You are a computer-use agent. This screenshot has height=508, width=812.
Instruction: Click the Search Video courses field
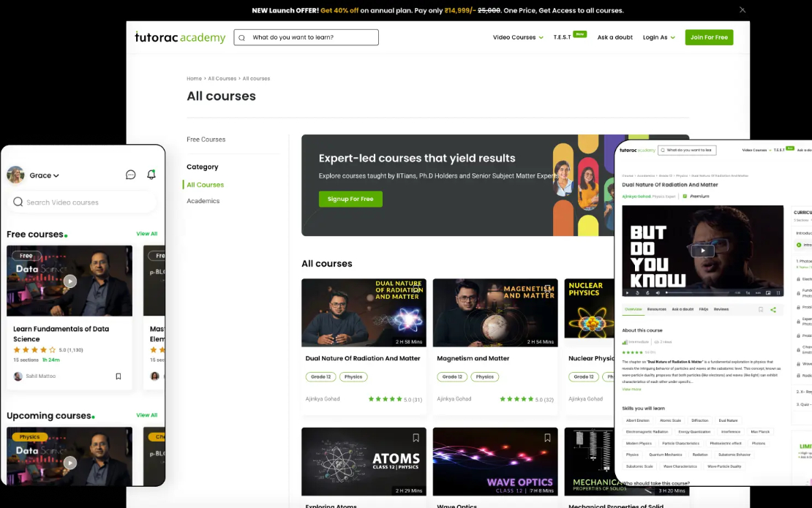pyautogui.click(x=82, y=202)
